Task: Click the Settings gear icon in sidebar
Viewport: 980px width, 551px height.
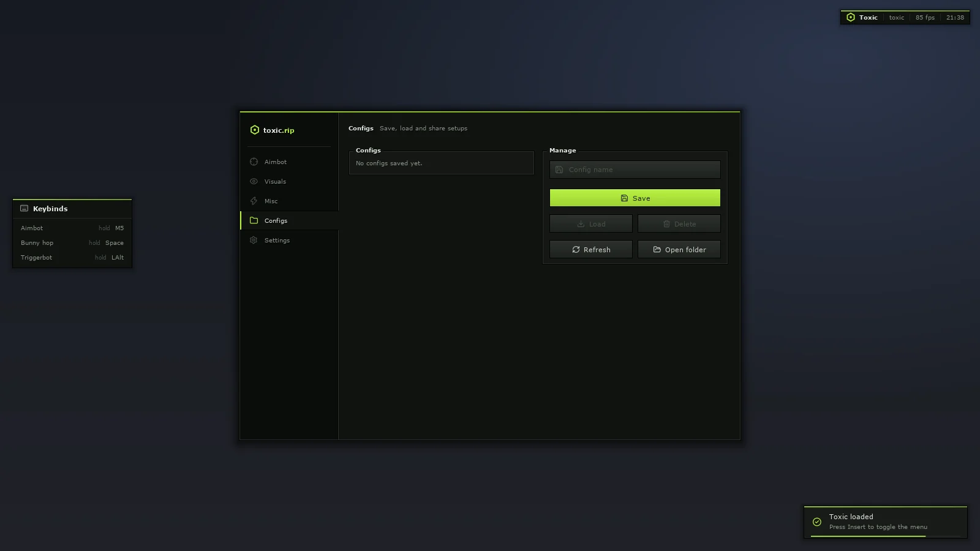Action: tap(254, 240)
